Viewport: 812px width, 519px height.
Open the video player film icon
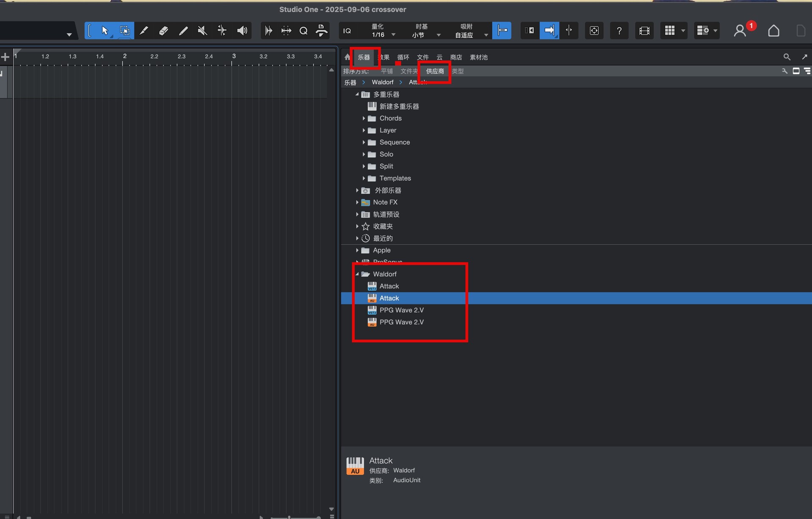click(x=644, y=30)
